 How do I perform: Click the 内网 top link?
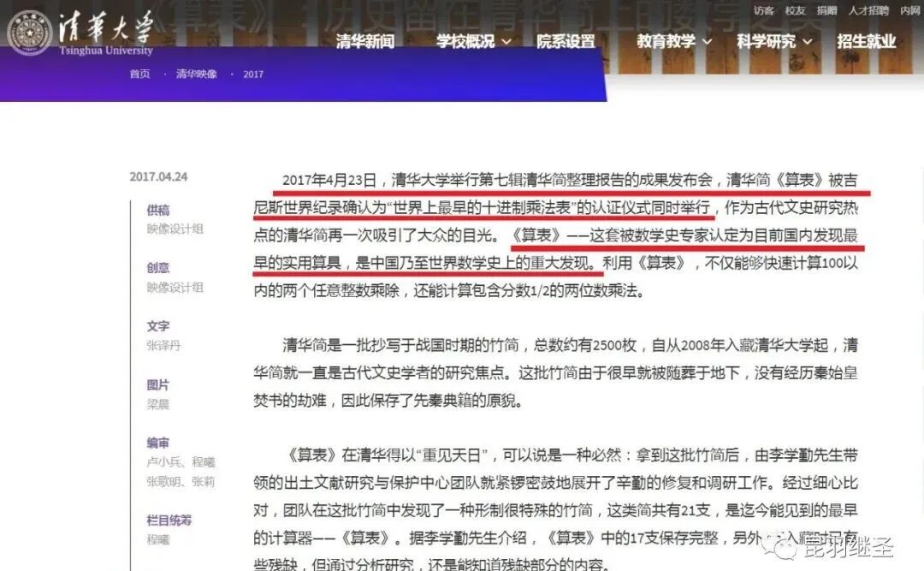909,10
